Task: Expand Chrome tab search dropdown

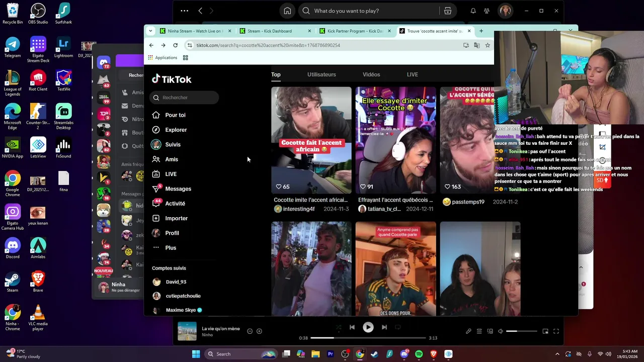Action: pyautogui.click(x=150, y=31)
